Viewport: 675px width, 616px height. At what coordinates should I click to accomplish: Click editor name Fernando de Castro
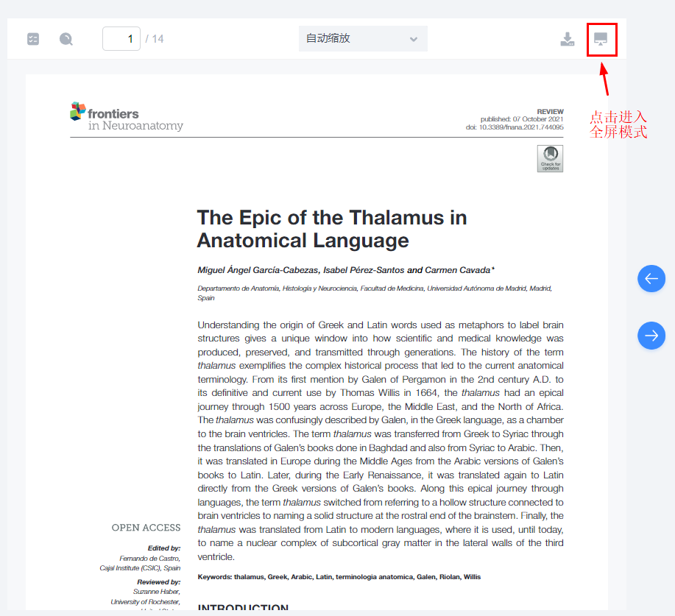(x=150, y=559)
